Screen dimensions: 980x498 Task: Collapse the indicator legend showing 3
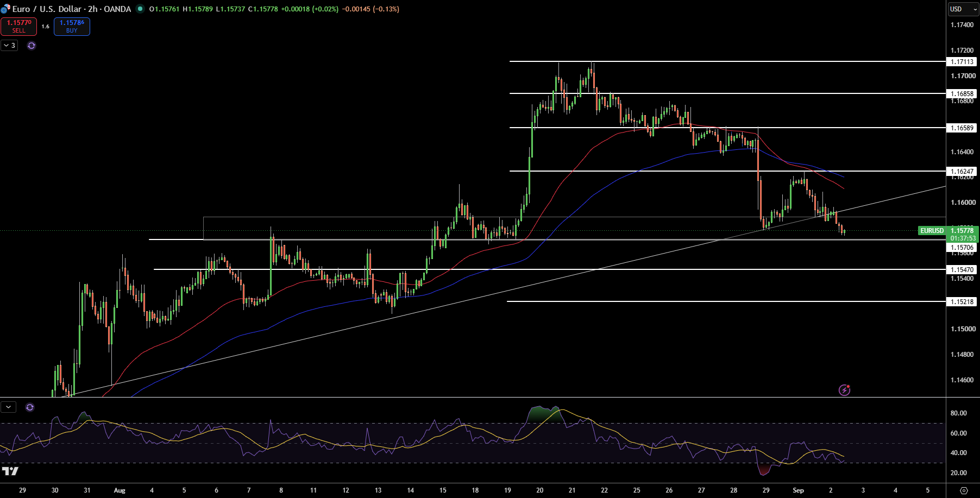click(x=10, y=46)
